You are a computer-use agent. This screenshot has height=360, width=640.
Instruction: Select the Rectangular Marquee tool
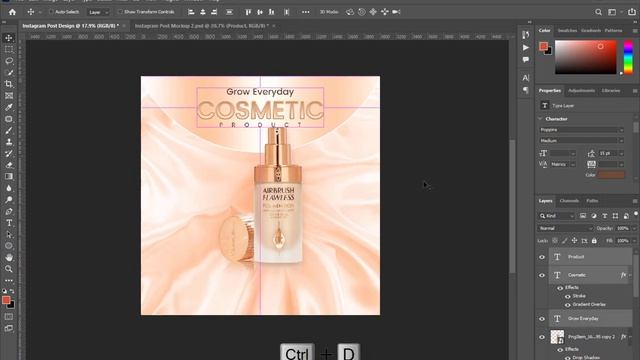[x=9, y=49]
